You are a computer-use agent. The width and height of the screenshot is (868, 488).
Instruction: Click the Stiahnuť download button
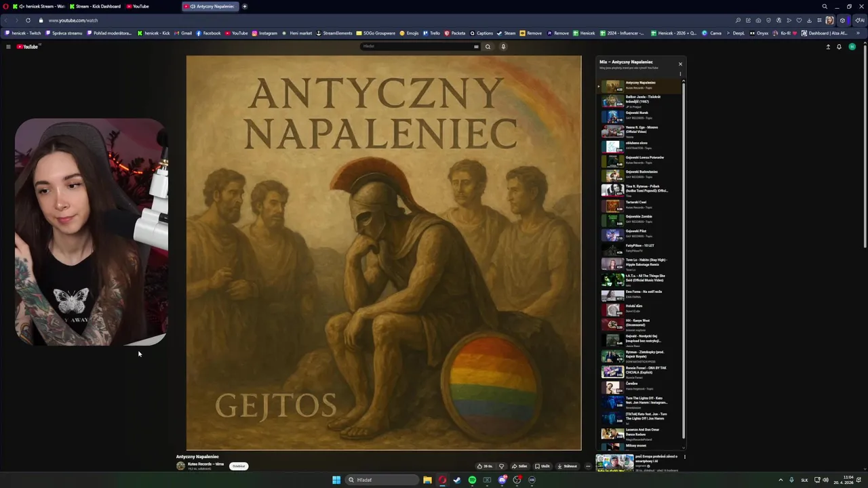coord(568,466)
